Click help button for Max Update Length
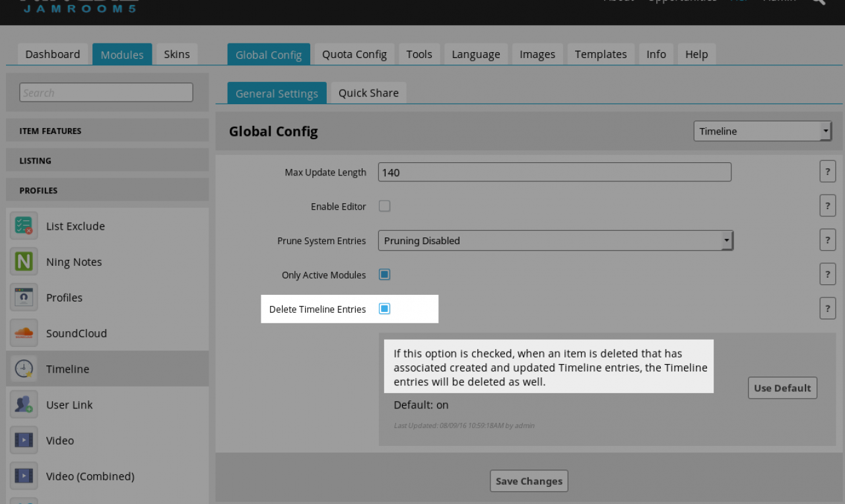The width and height of the screenshot is (845, 504). click(x=827, y=172)
